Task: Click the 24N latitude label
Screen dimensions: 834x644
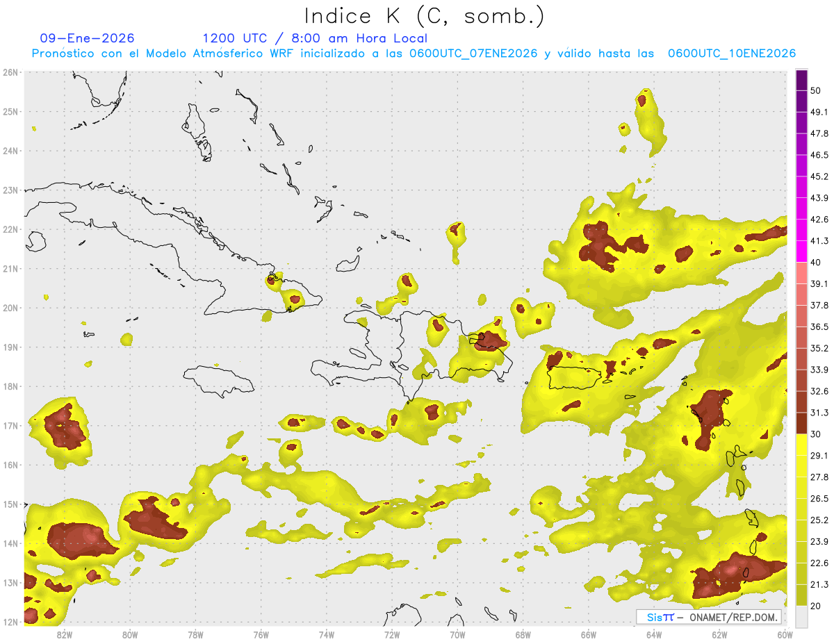Action: tap(10, 151)
